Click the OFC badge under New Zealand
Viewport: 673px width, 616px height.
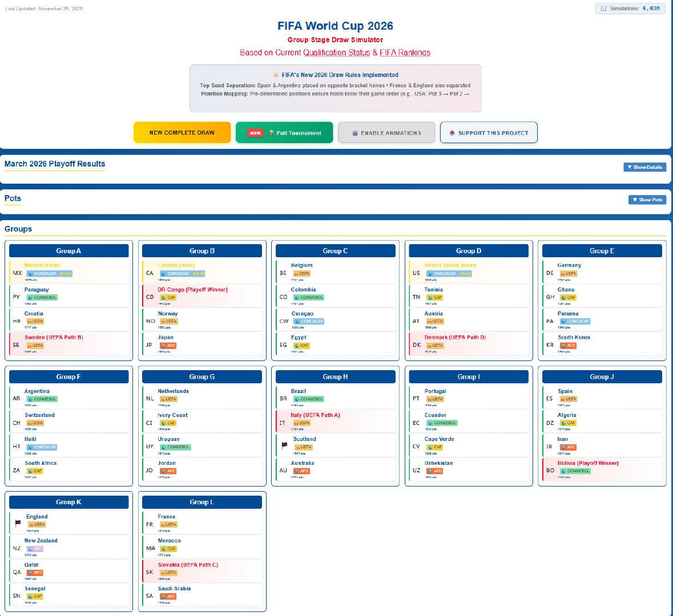click(35, 549)
